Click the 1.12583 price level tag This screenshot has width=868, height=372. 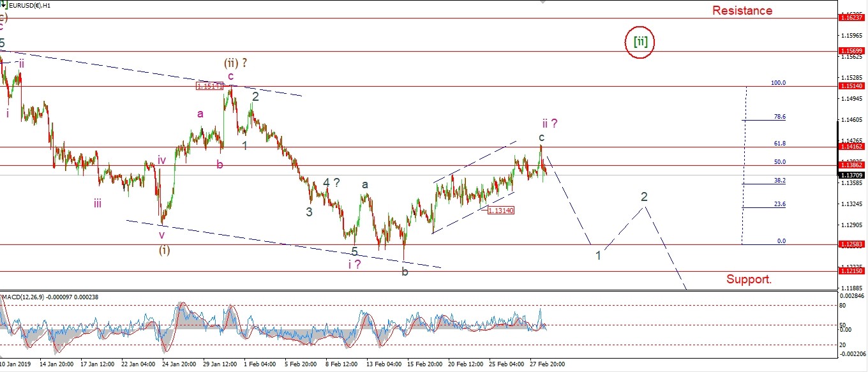pos(852,244)
